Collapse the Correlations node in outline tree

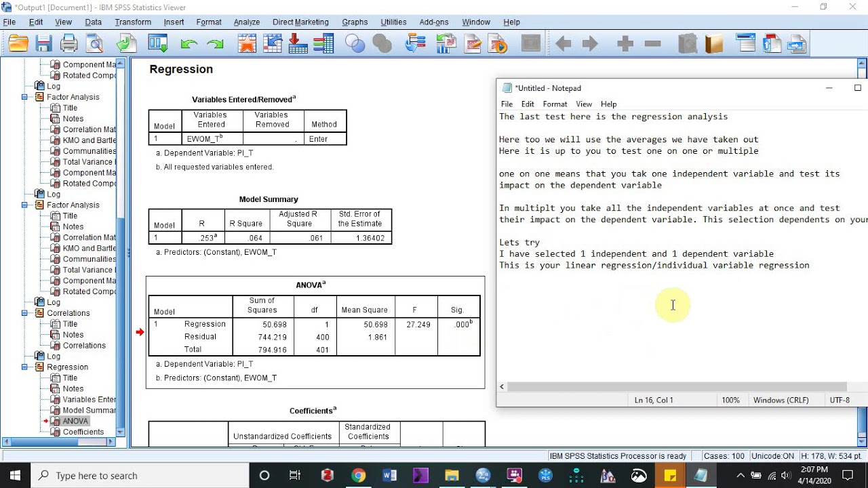[24, 313]
